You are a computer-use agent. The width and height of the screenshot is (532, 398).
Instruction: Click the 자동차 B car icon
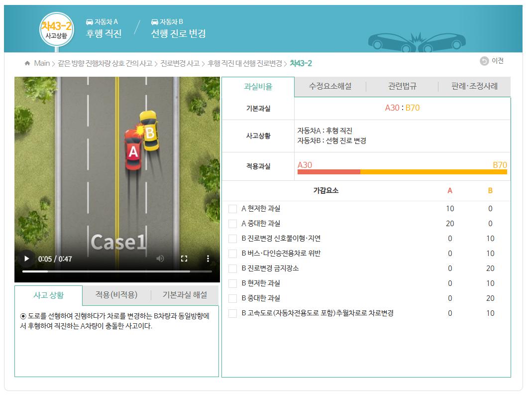click(155, 22)
